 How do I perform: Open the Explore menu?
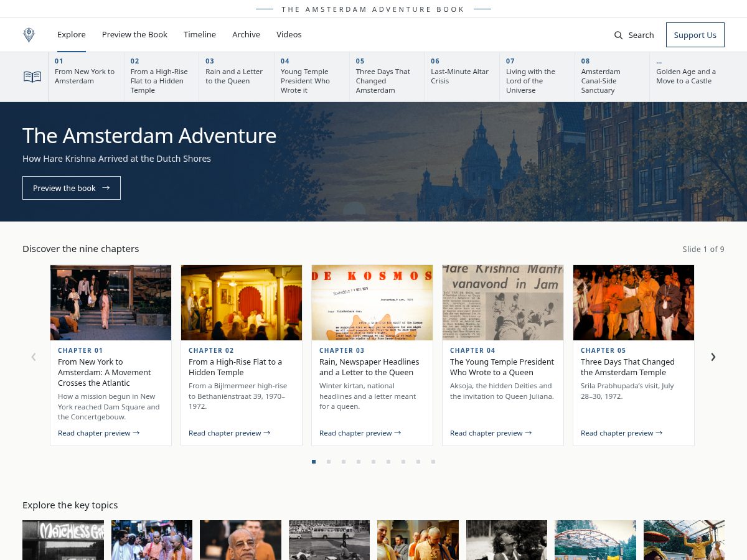pyautogui.click(x=72, y=35)
